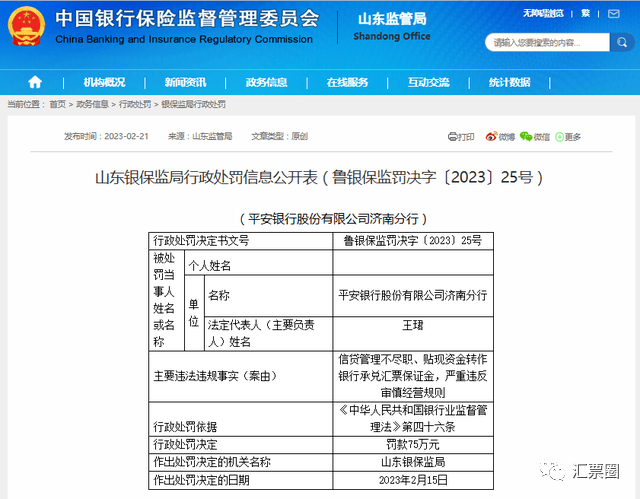Click the search input field
This screenshot has width=640, height=499.
click(547, 42)
